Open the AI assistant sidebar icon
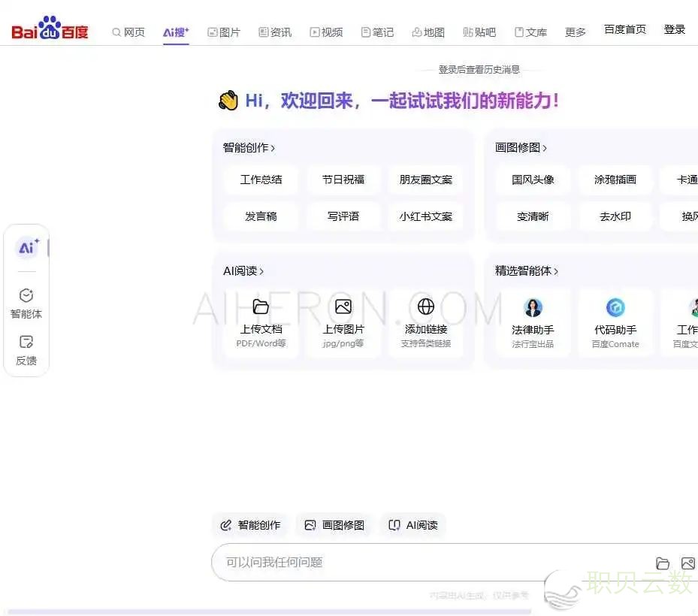Viewport: 698px width, 616px height. 28,248
